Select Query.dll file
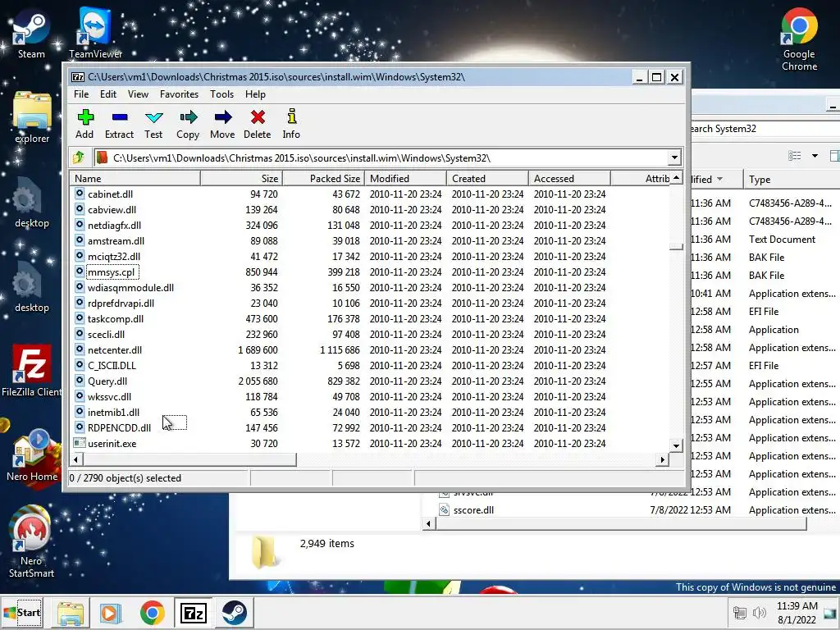The height and width of the screenshot is (630, 840). pos(107,381)
